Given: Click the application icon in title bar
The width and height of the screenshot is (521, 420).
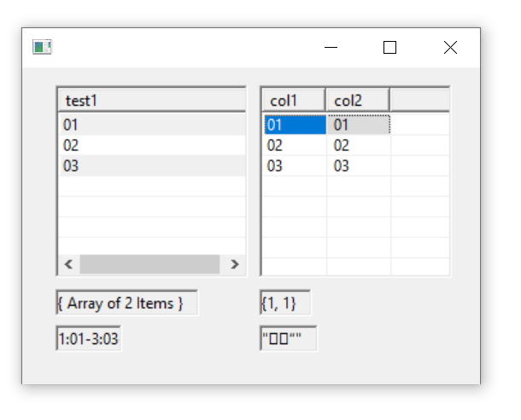Looking at the screenshot, I should [x=42, y=48].
